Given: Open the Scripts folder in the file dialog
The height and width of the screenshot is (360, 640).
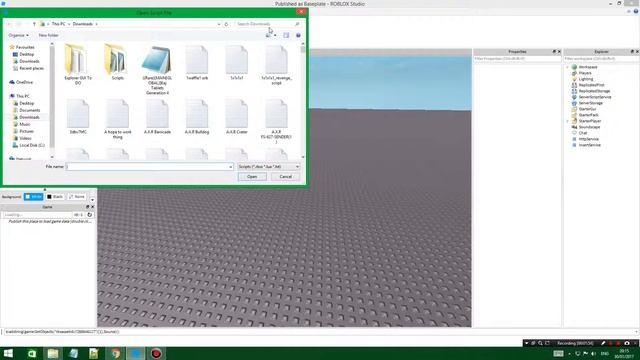Looking at the screenshot, I should pyautogui.click(x=118, y=62).
